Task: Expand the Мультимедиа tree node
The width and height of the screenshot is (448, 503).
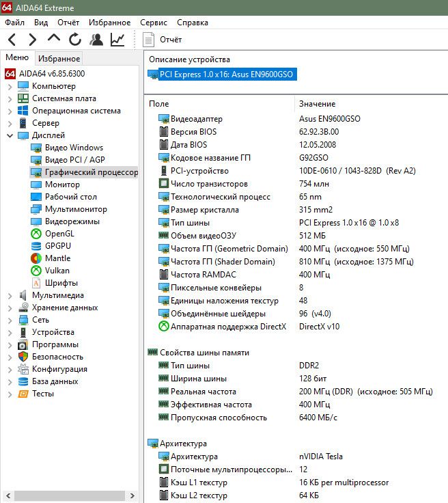Action: click(10, 296)
